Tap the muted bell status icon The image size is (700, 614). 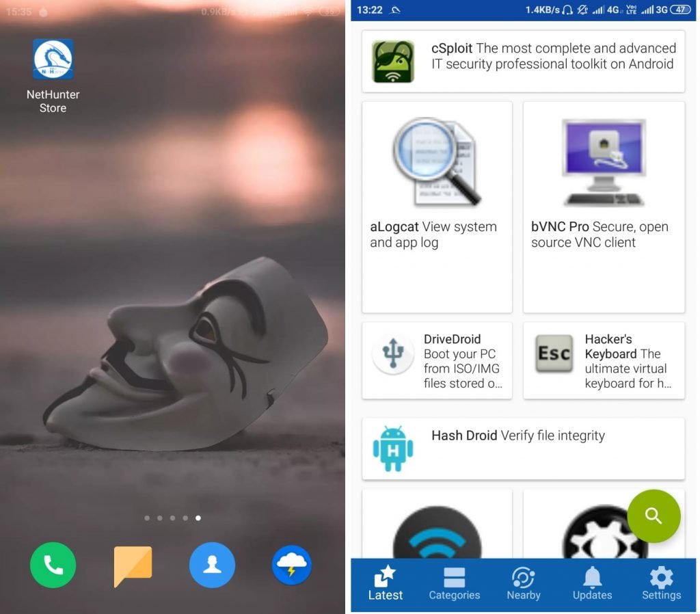(582, 10)
